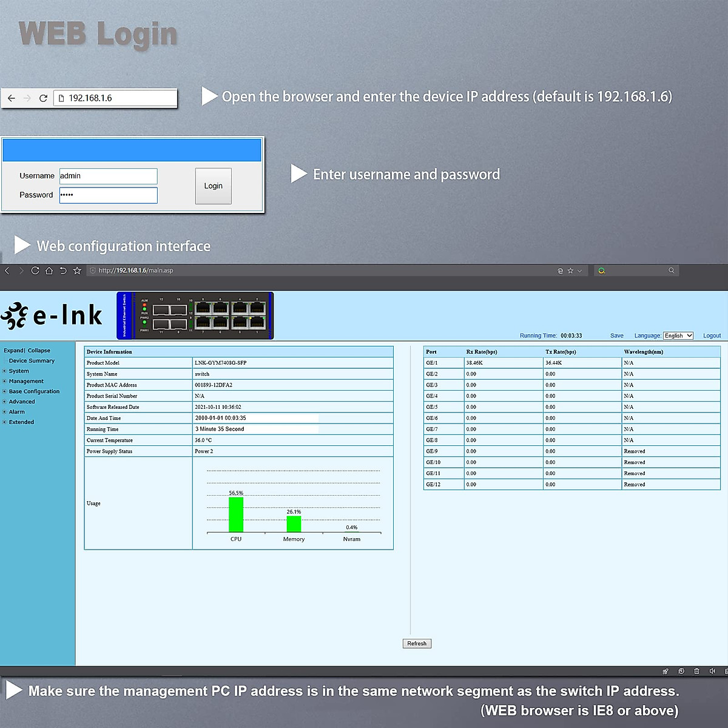Select Advanced in the left navigation menu
Screen dimensions: 728x728
pos(22,402)
